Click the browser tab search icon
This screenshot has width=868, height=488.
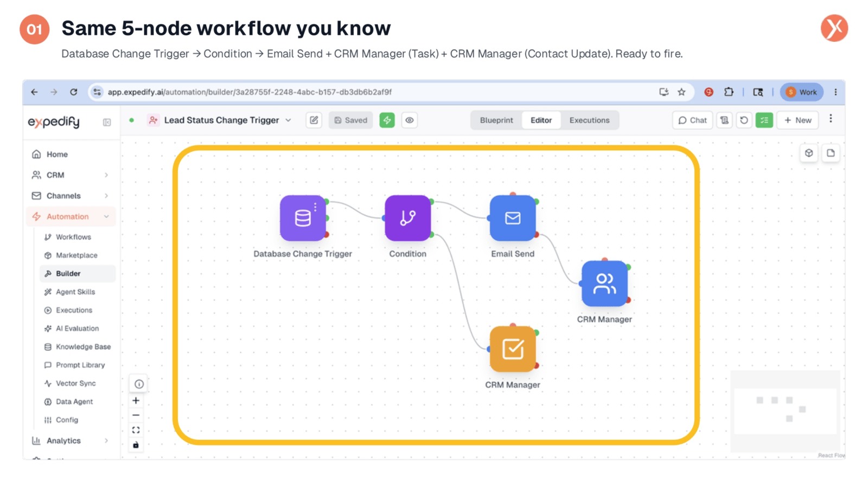[x=758, y=92]
